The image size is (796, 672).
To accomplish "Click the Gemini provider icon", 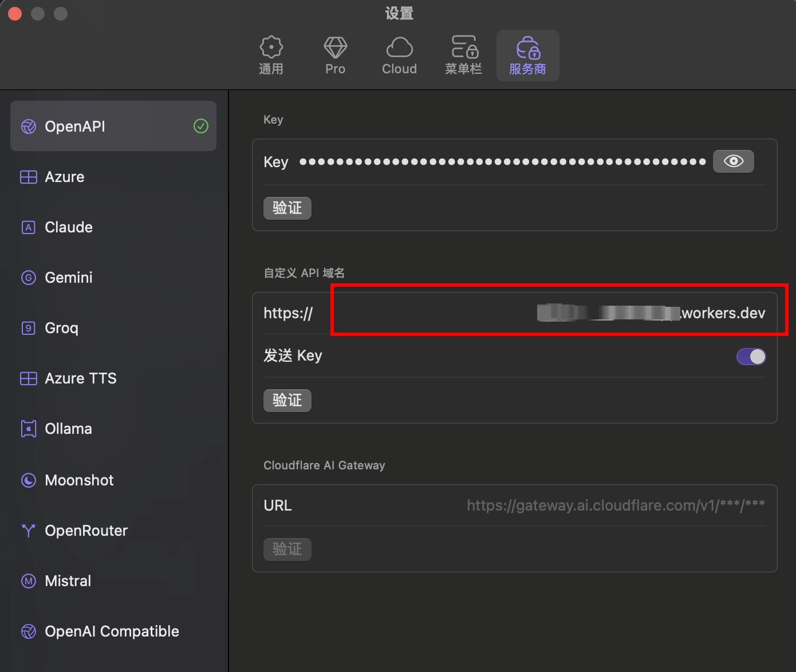I will coord(29,278).
